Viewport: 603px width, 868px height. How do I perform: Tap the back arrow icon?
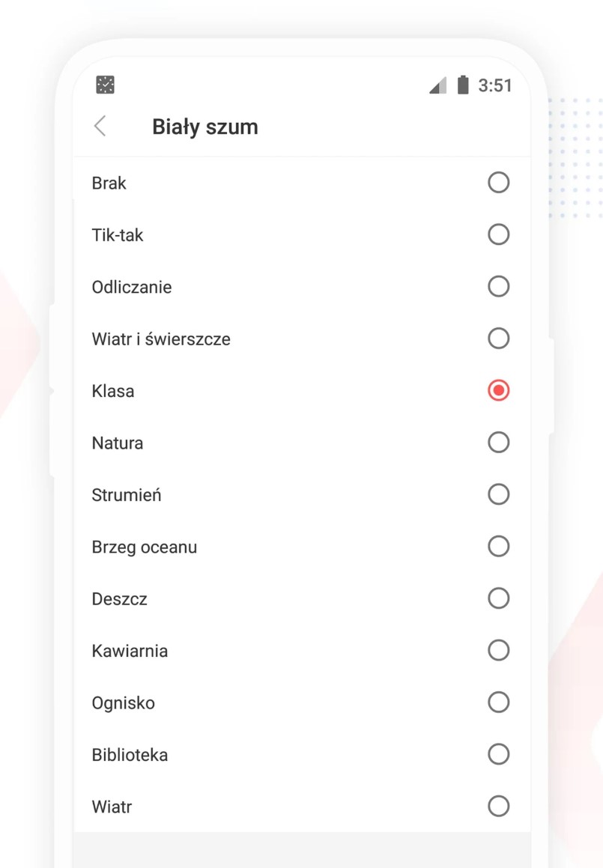coord(100,127)
